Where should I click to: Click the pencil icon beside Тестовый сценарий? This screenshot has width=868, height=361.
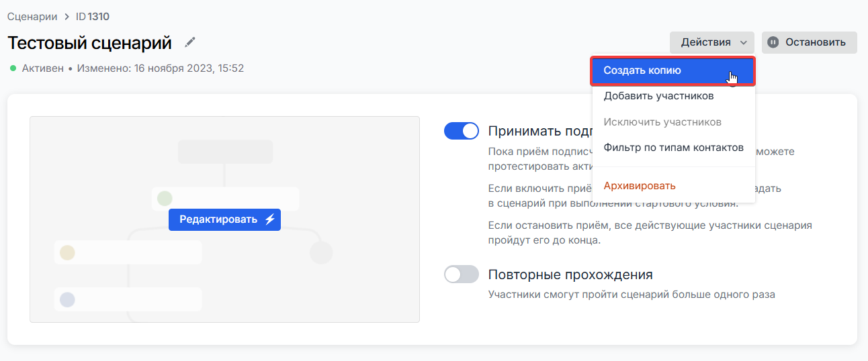pos(190,42)
